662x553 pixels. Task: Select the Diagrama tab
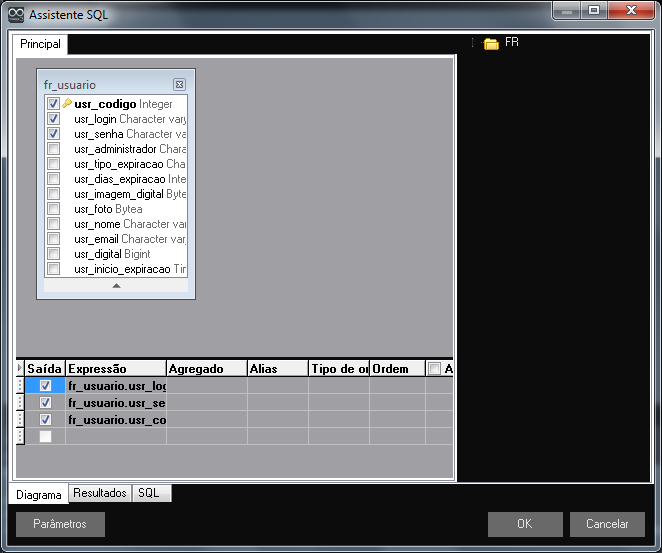tap(39, 494)
